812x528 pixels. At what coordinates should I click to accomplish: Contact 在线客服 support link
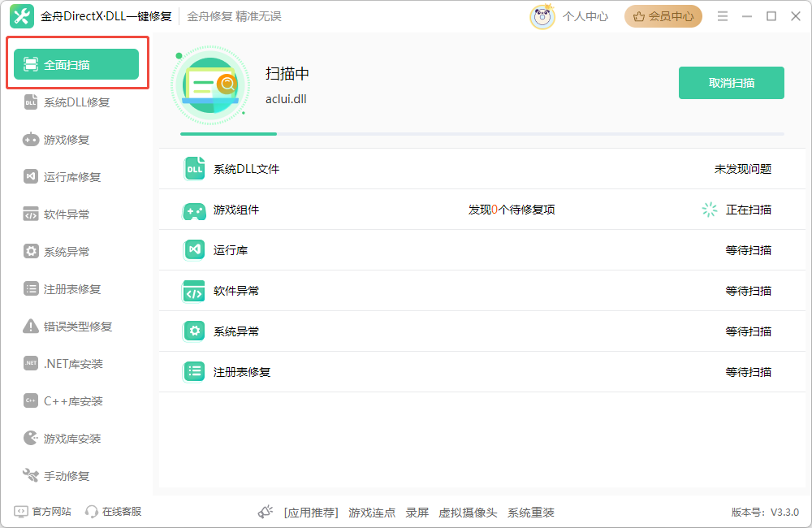click(114, 512)
